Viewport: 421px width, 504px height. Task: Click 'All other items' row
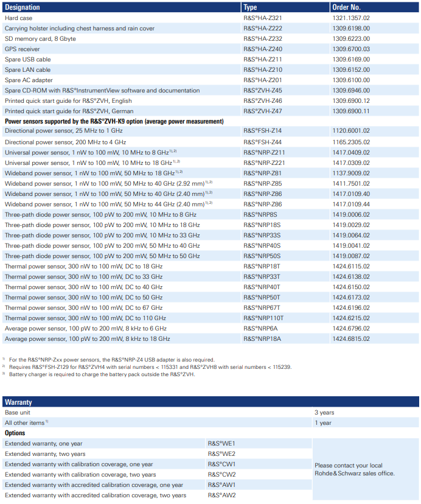click(x=25, y=423)
